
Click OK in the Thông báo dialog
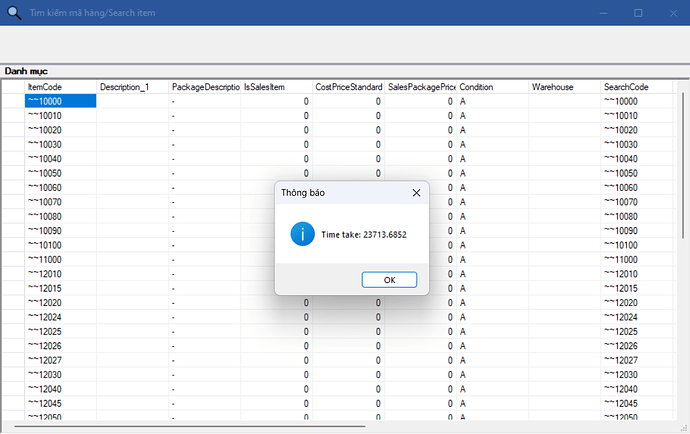[389, 280]
